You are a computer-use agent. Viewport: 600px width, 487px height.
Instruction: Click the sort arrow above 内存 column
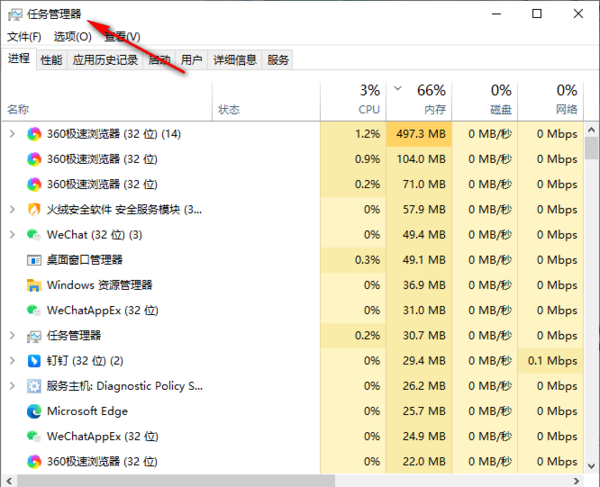tap(398, 88)
